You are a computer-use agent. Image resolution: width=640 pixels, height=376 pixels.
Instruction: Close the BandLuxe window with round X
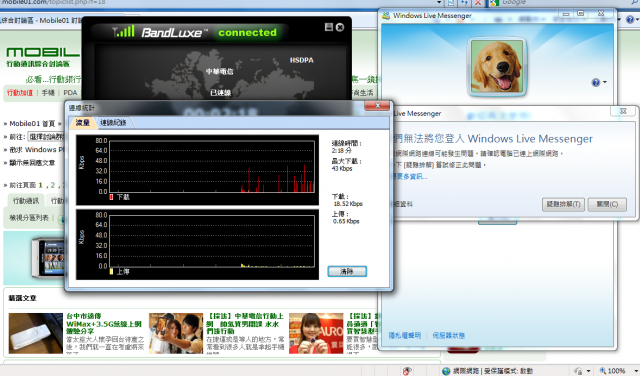click(x=340, y=27)
